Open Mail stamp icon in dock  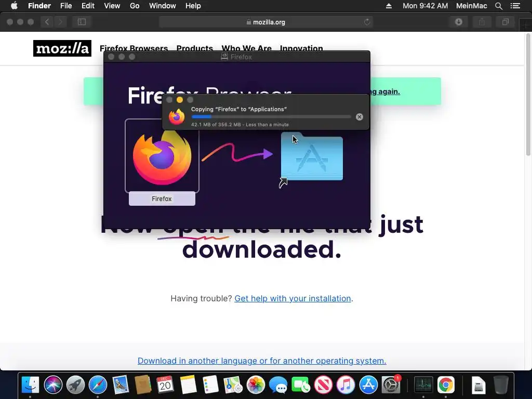121,385
